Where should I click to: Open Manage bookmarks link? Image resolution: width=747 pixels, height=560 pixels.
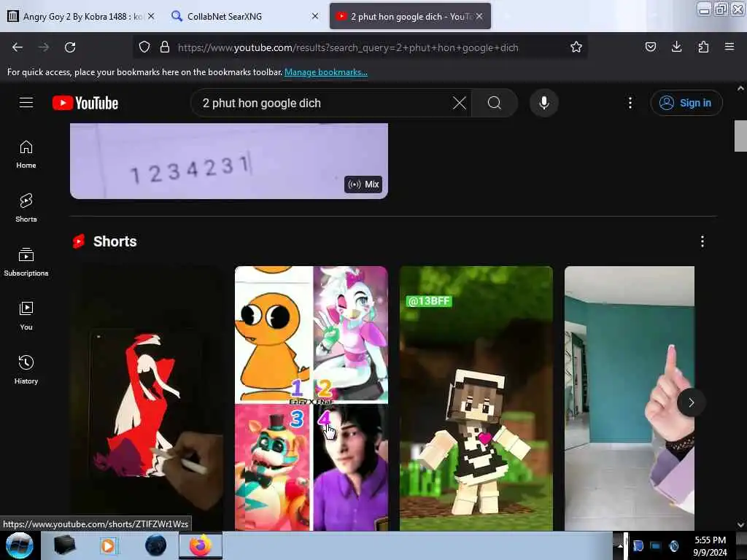coord(326,72)
